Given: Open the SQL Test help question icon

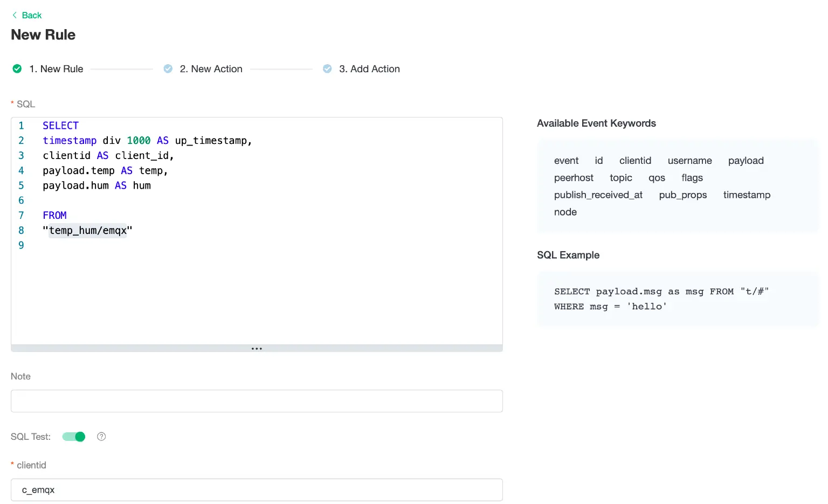Looking at the screenshot, I should pyautogui.click(x=101, y=437).
